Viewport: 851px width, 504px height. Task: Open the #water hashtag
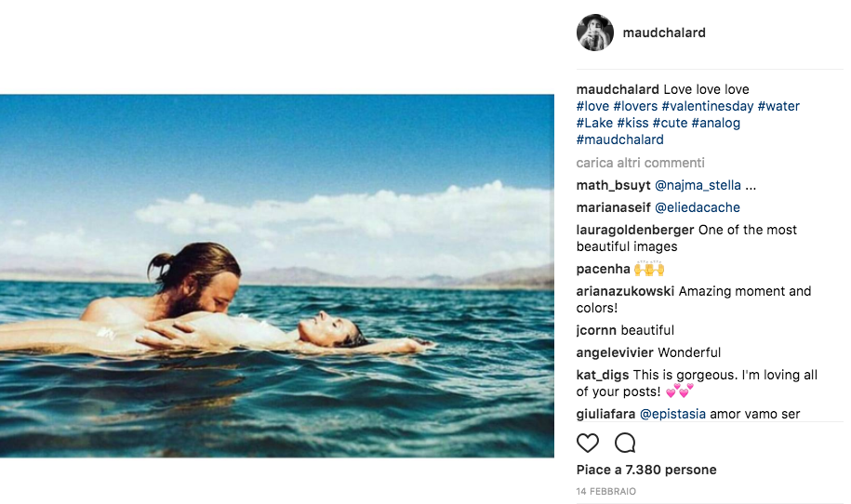click(x=778, y=106)
